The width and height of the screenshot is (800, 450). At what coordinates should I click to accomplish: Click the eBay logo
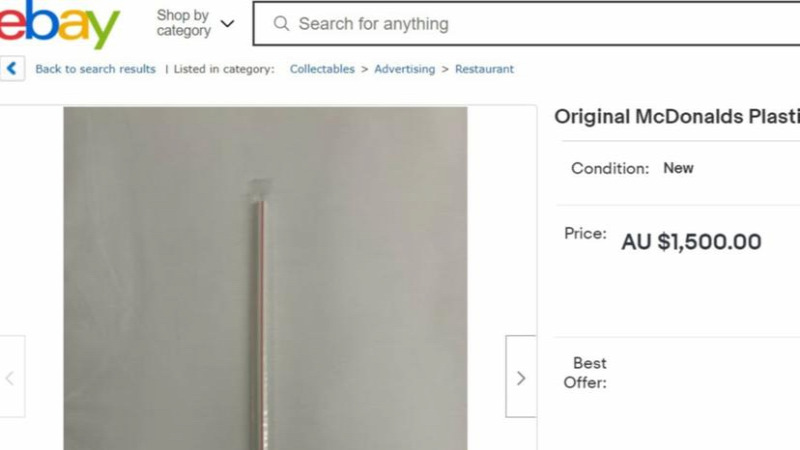pyautogui.click(x=60, y=24)
